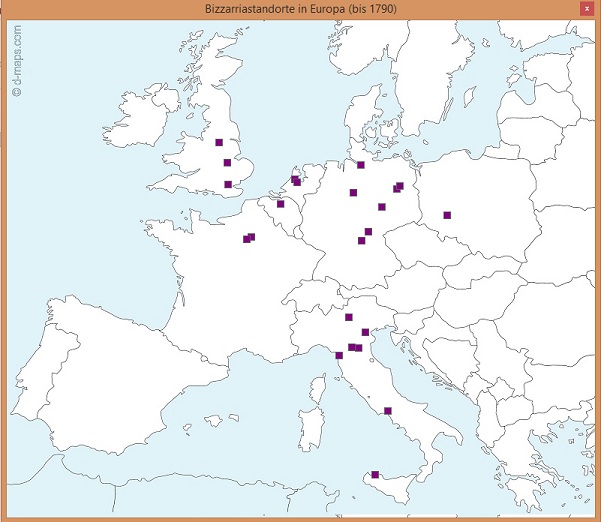Image resolution: width=601 pixels, height=522 pixels.
Task: Click the southernmost marker in Germany
Action: 362,240
